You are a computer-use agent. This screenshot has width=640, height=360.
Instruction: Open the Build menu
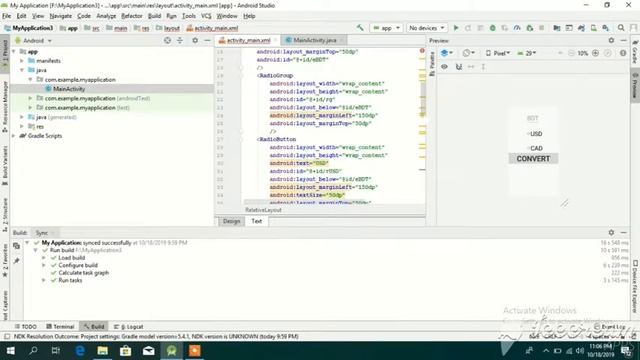[x=154, y=16]
